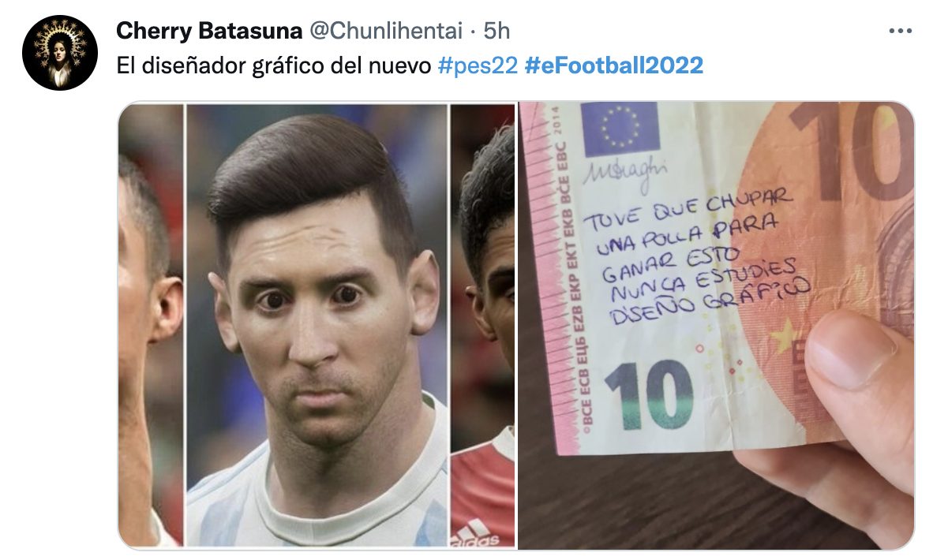The image size is (933, 560).
Task: Open the tweet via the 5h timestamp
Action: coord(496,31)
